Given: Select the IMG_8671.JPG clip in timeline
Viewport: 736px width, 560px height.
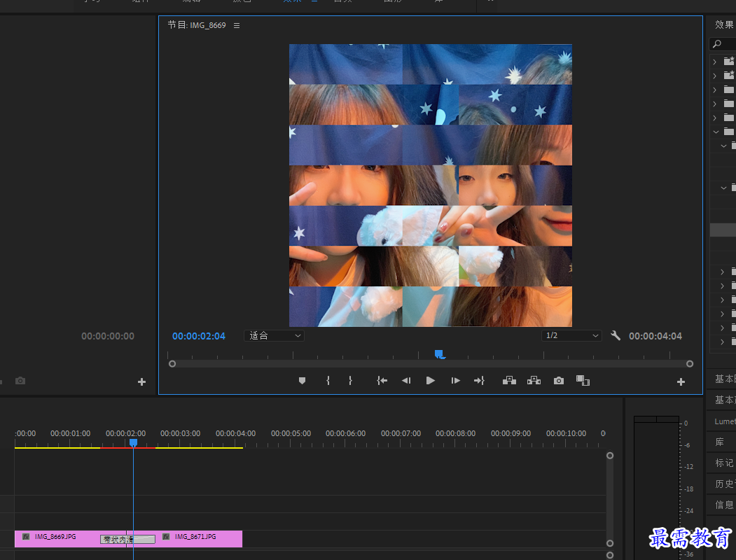Looking at the screenshot, I should [x=184, y=539].
